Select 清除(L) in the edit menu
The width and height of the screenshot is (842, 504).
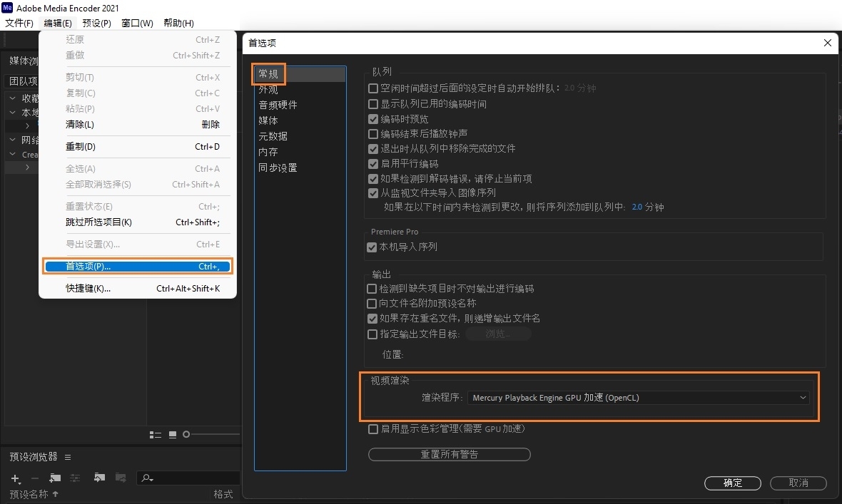click(138, 125)
